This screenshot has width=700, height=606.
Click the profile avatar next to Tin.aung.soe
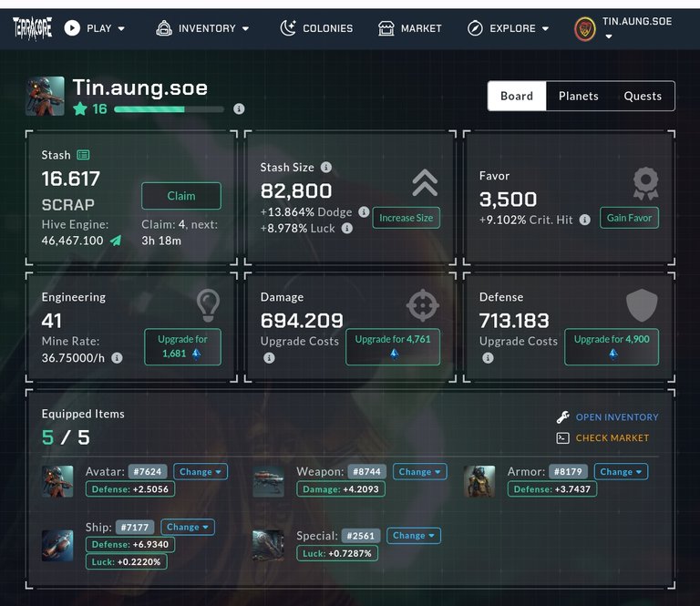click(45, 96)
